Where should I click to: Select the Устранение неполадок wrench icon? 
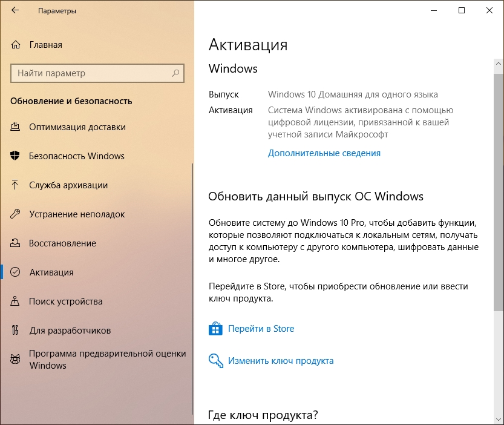(x=15, y=214)
